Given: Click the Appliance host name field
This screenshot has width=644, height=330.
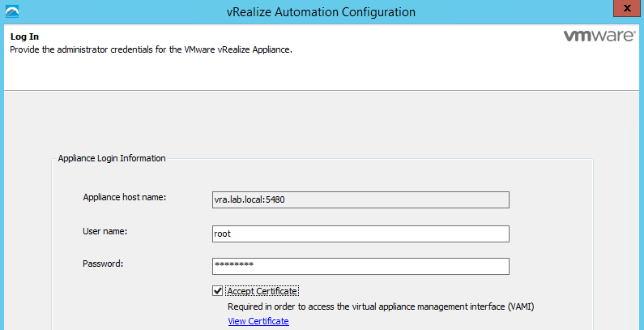Looking at the screenshot, I should pyautogui.click(x=360, y=200).
